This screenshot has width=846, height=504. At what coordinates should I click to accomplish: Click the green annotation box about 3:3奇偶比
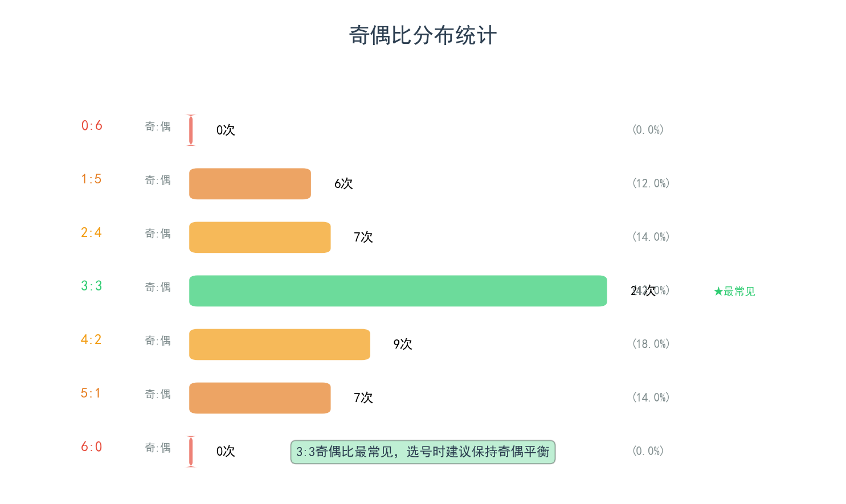(423, 452)
